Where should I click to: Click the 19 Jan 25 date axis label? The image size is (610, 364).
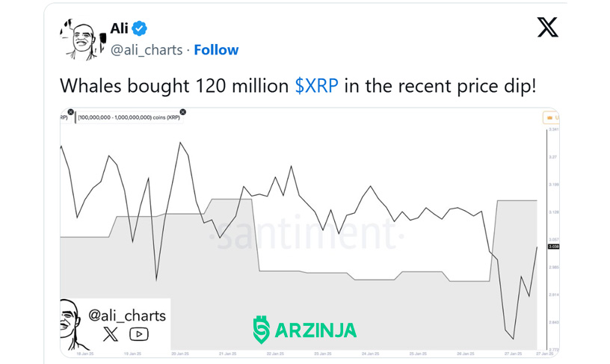pos(132,354)
